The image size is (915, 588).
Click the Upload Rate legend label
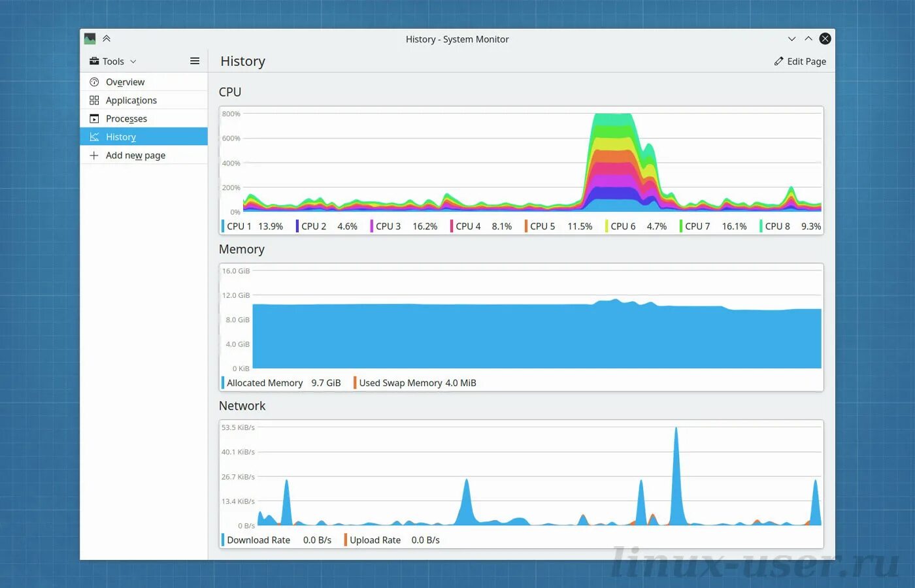(x=375, y=540)
